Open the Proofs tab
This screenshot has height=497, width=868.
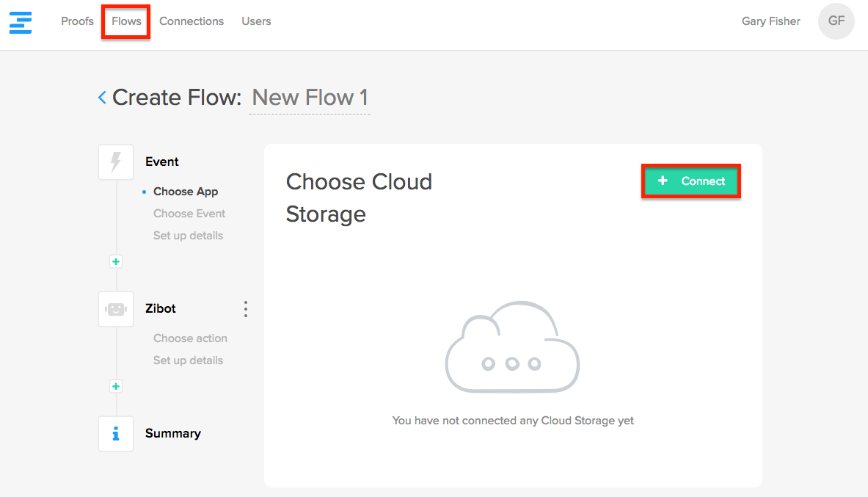click(77, 21)
